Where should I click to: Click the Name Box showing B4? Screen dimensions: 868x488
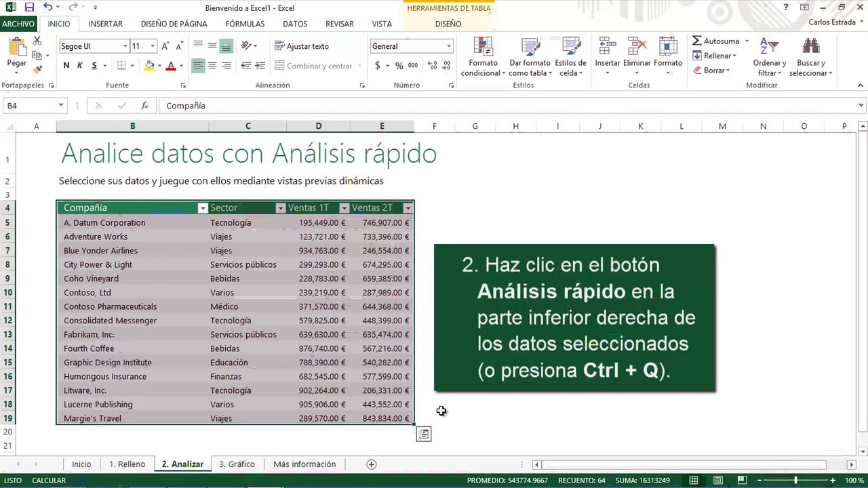point(34,106)
